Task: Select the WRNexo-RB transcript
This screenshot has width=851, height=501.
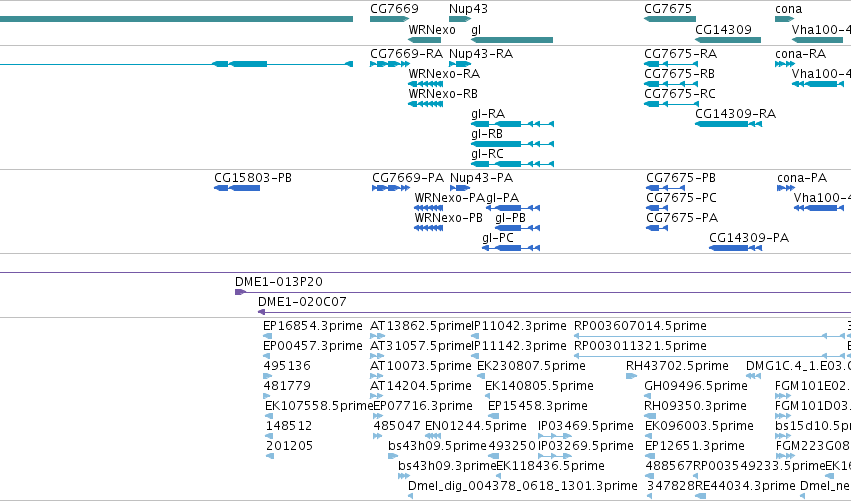Action: click(x=426, y=104)
